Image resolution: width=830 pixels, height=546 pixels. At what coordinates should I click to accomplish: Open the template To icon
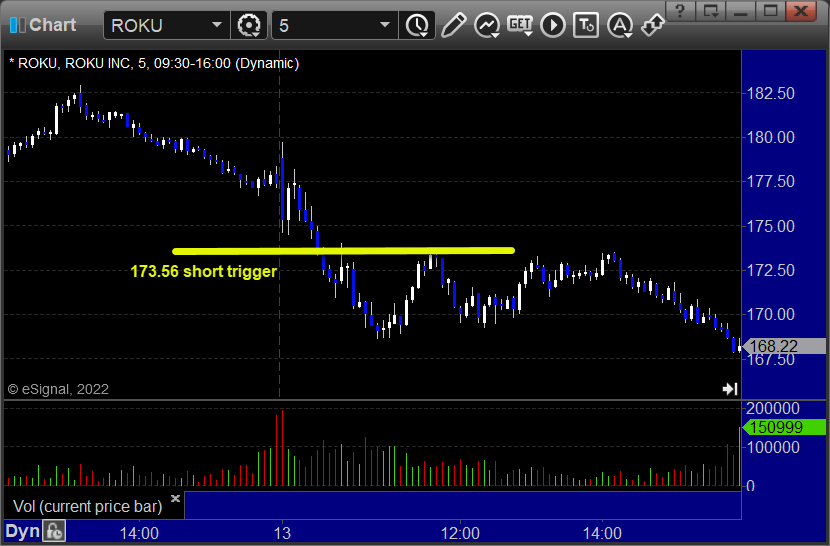pyautogui.click(x=586, y=25)
